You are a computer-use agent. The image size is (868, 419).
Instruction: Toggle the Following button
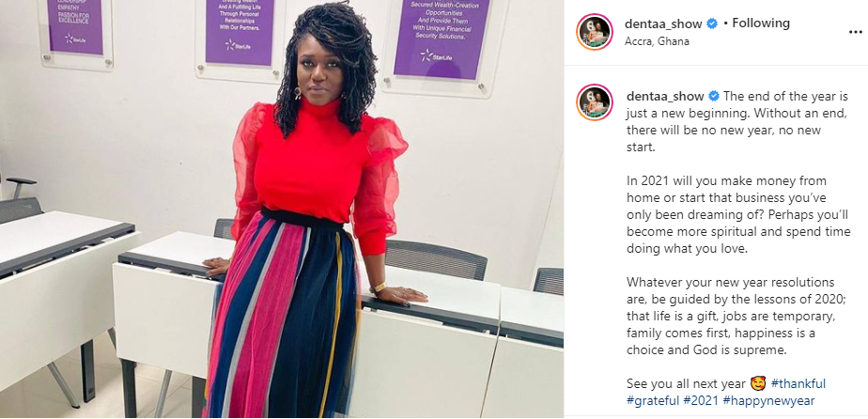761,23
